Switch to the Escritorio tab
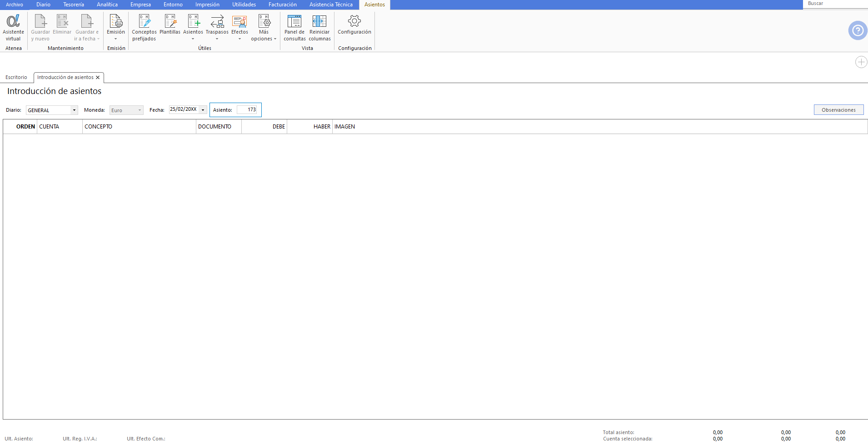 pyautogui.click(x=16, y=78)
